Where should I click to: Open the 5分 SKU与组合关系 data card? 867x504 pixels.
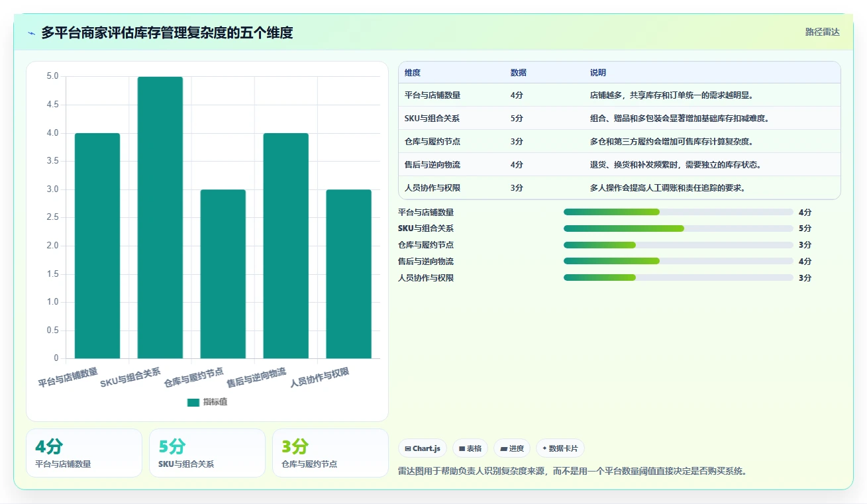[x=207, y=453]
